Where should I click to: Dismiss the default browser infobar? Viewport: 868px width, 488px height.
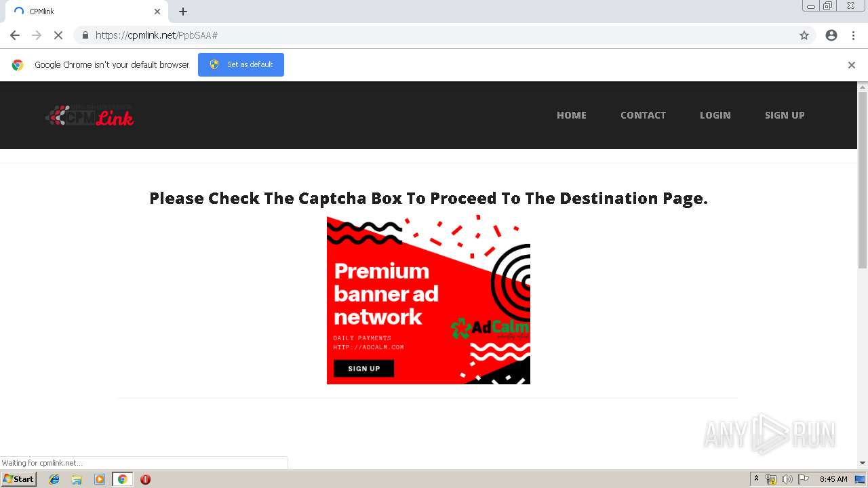pyautogui.click(x=852, y=65)
